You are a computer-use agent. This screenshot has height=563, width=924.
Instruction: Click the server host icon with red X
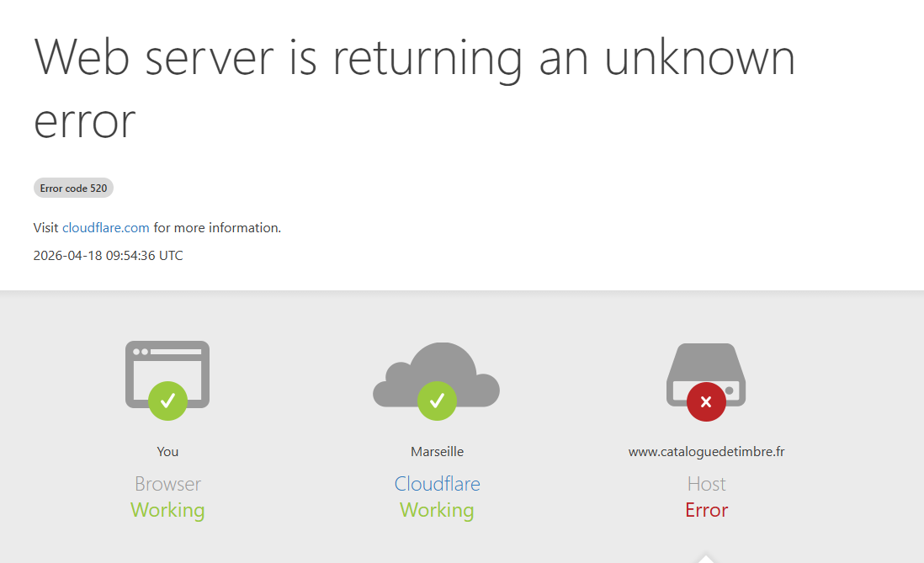(706, 381)
